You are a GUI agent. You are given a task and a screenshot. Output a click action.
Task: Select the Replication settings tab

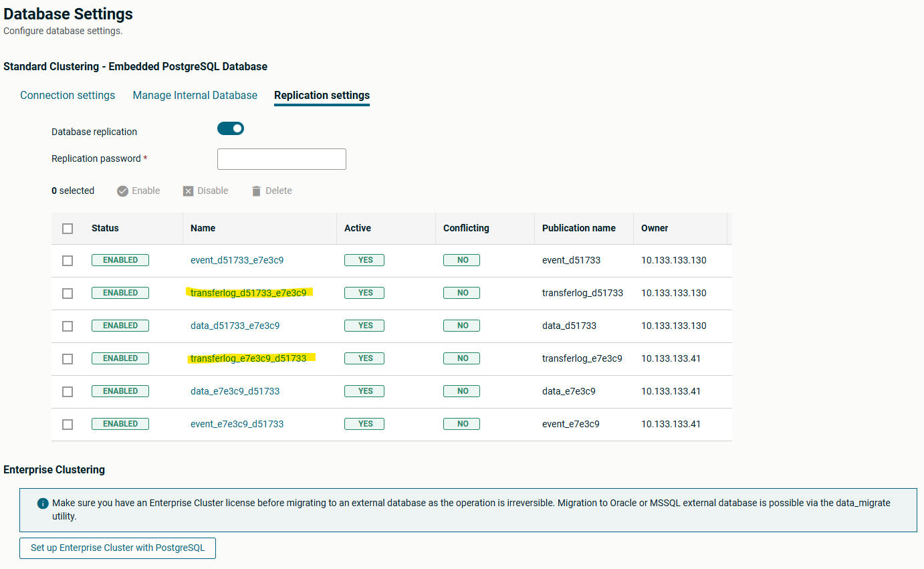pos(322,96)
